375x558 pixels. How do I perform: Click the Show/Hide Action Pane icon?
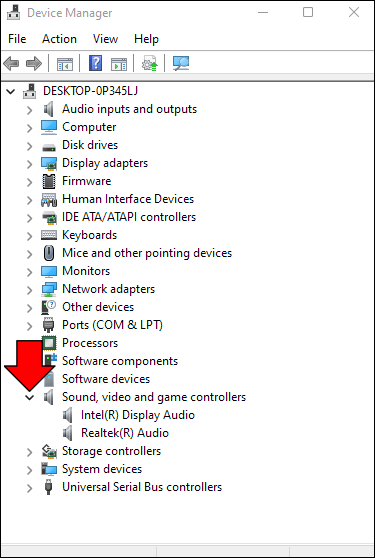coord(119,64)
